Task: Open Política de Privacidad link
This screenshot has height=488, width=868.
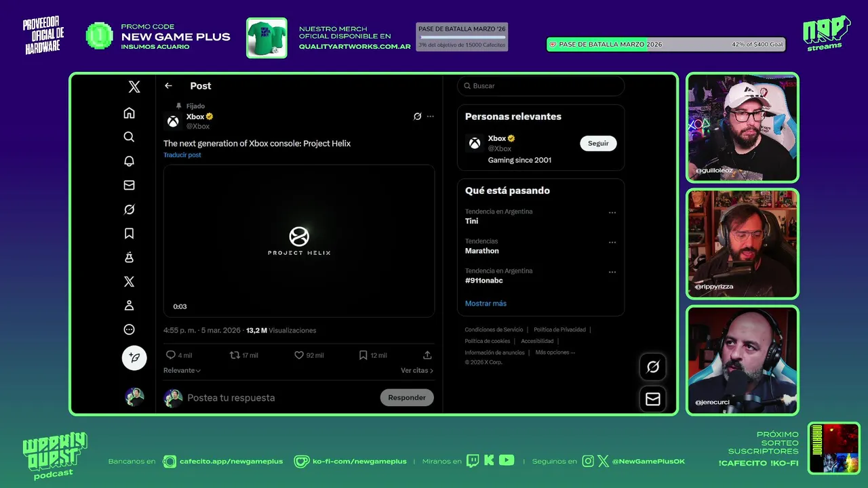Action: coord(559,330)
